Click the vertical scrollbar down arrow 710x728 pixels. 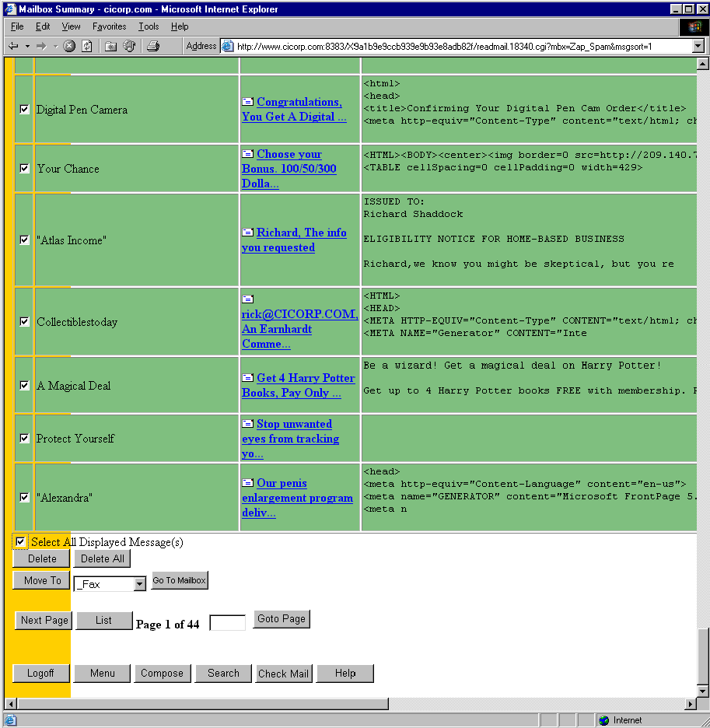coord(703,691)
